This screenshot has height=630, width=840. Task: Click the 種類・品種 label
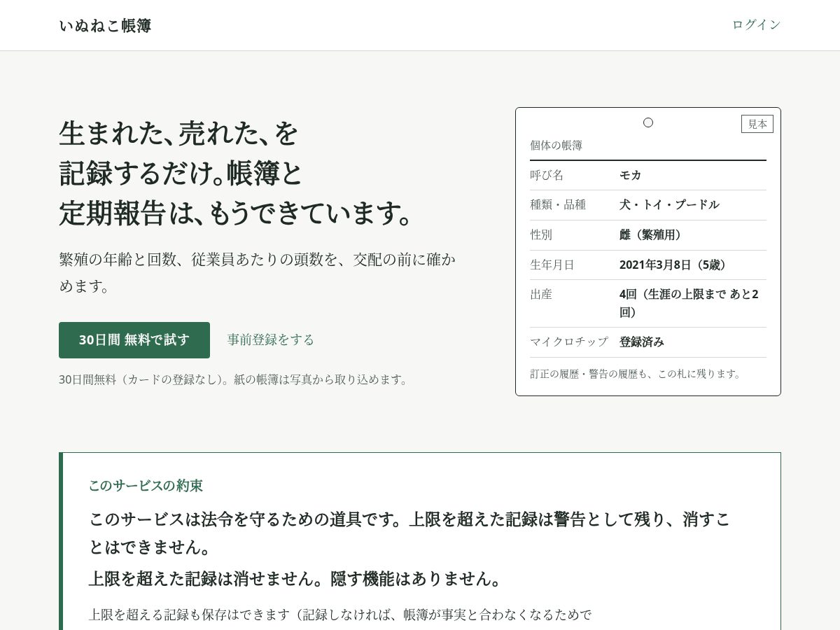[x=558, y=204]
